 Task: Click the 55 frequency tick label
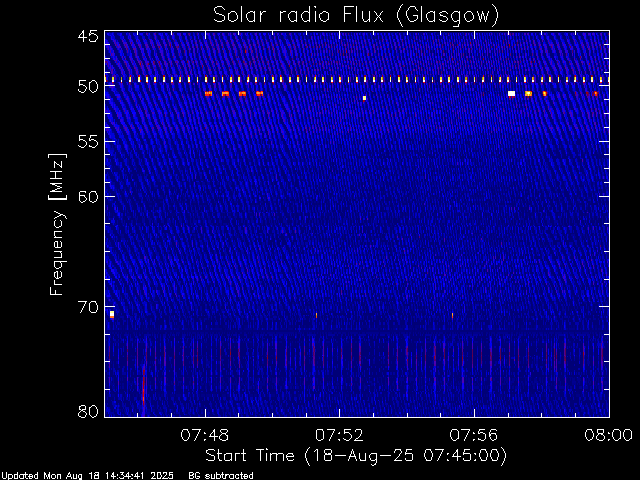pos(88,142)
